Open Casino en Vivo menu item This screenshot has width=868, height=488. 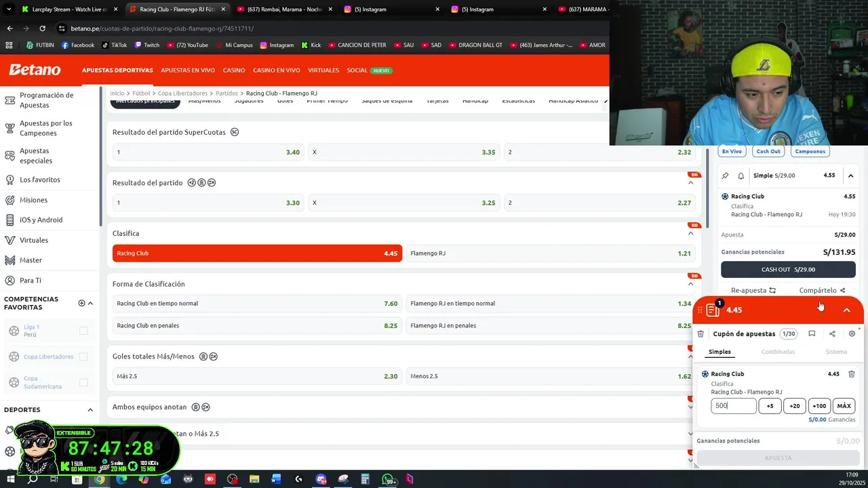[x=276, y=70]
